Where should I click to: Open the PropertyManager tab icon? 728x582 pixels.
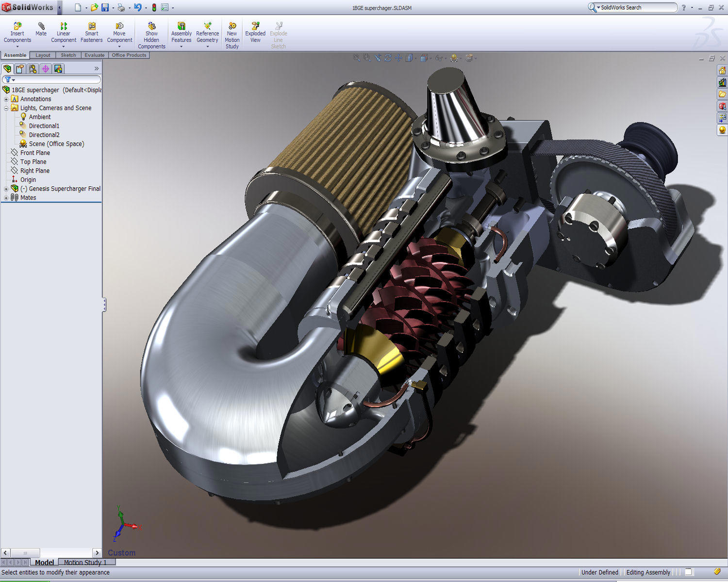pyautogui.click(x=20, y=69)
